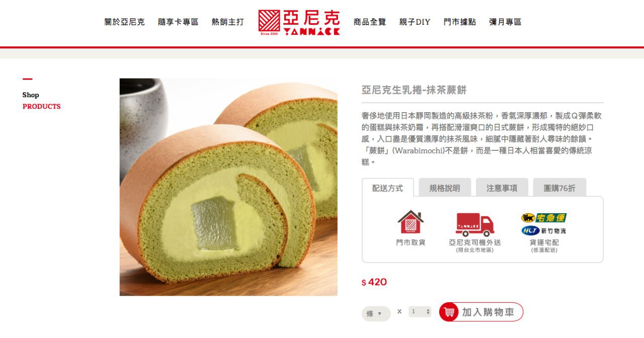Switch to the 規格說明 tab
The width and height of the screenshot is (644, 338).
point(445,188)
